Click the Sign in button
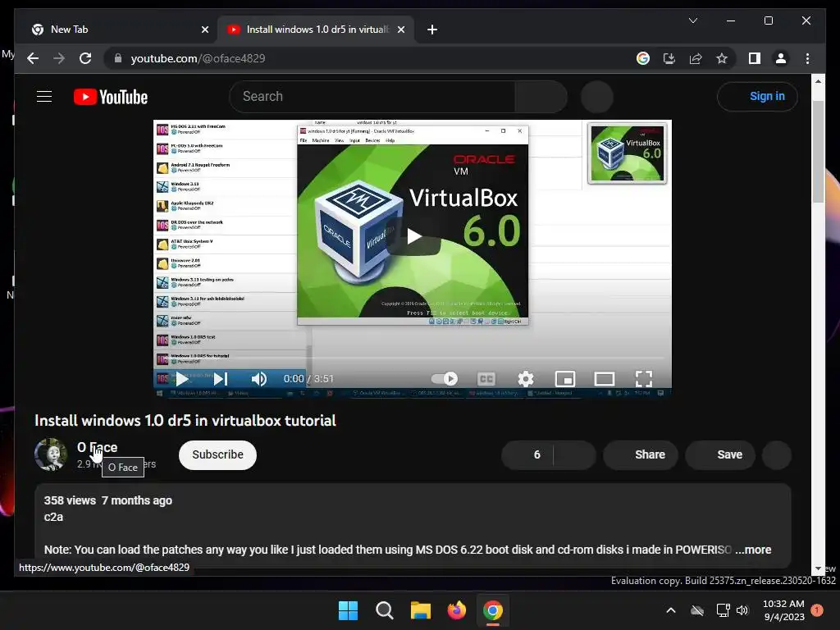Image resolution: width=840 pixels, height=630 pixels. coord(757,97)
